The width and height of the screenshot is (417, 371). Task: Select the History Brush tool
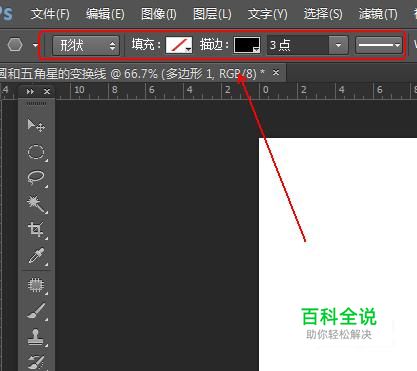[x=36, y=362]
